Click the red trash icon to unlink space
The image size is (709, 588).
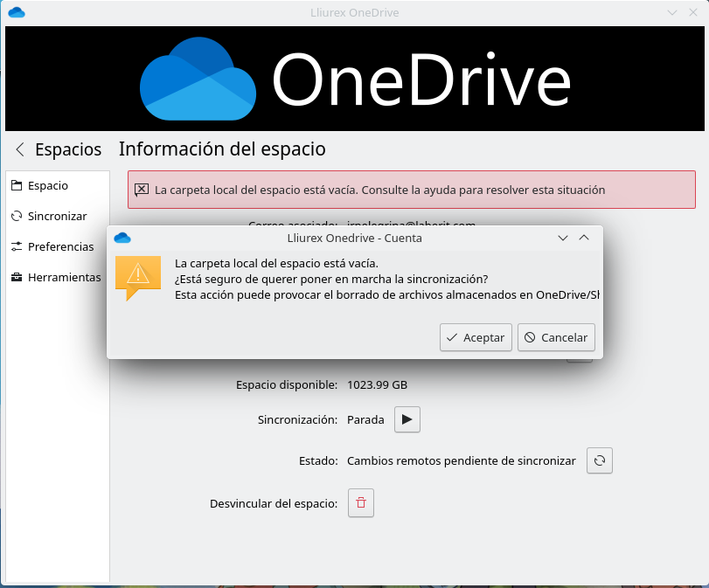(361, 503)
